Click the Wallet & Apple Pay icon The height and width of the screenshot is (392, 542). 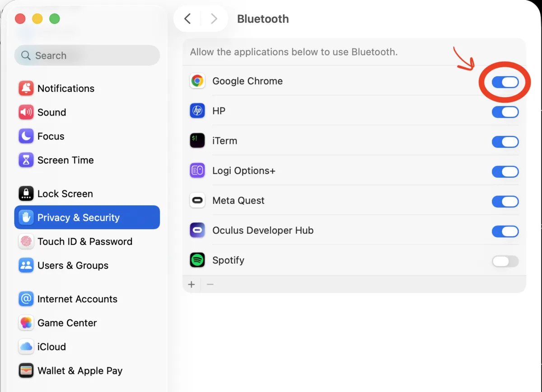click(26, 370)
